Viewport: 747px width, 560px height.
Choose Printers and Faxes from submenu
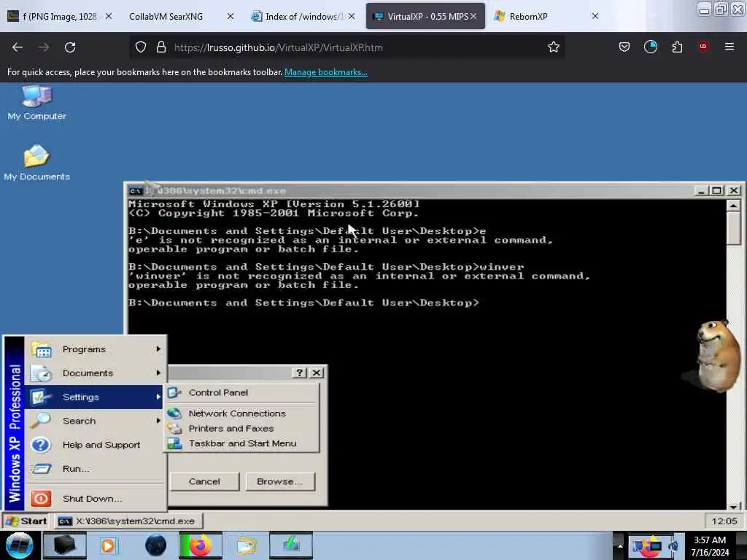tap(242, 429)
